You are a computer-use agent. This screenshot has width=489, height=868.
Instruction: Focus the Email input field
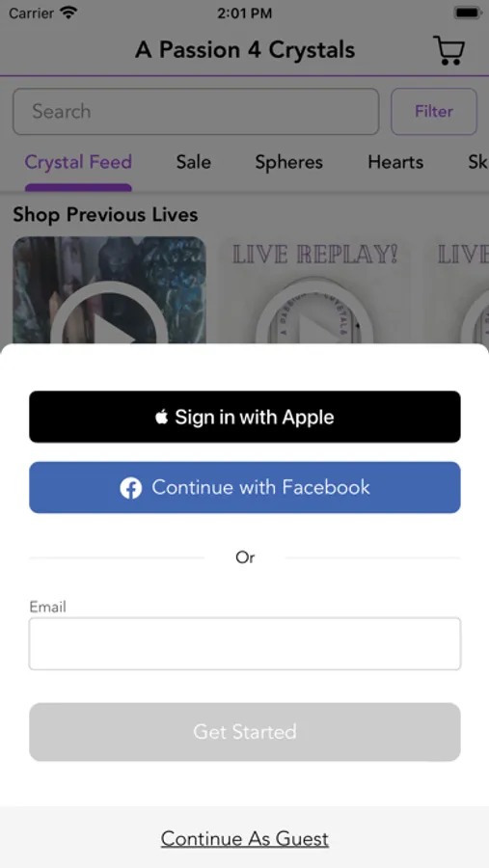(x=245, y=644)
